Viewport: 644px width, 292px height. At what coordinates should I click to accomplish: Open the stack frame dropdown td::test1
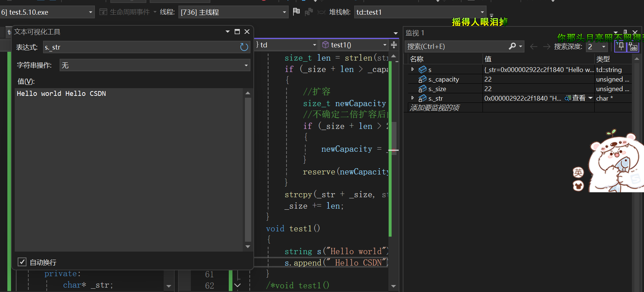pos(420,12)
